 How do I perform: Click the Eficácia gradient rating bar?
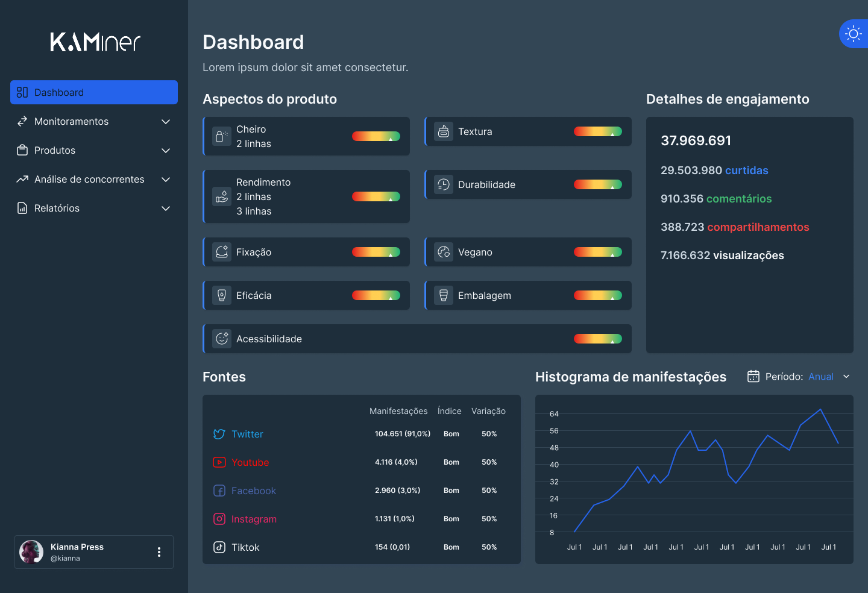tap(376, 295)
